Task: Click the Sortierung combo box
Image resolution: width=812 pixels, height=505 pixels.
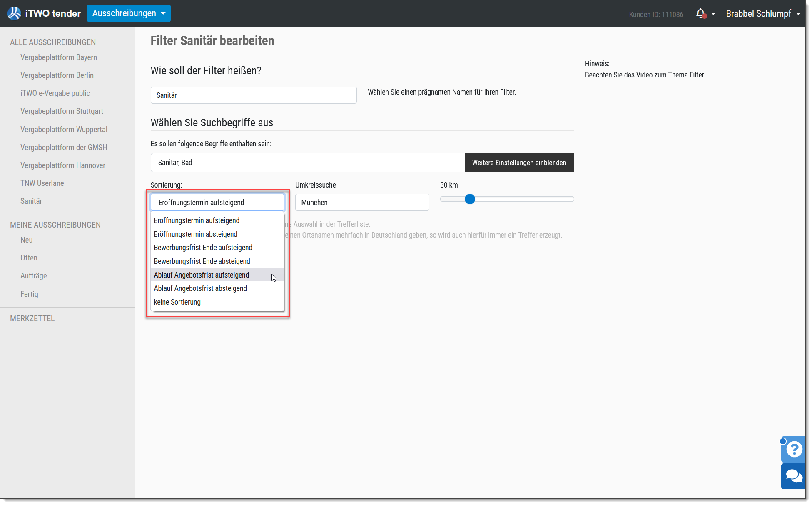Action: pyautogui.click(x=217, y=202)
